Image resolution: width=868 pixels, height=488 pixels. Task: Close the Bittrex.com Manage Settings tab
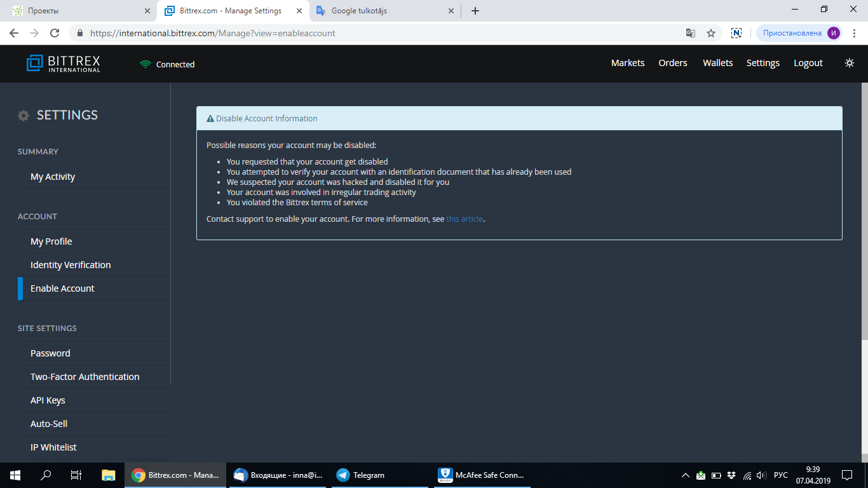[299, 11]
